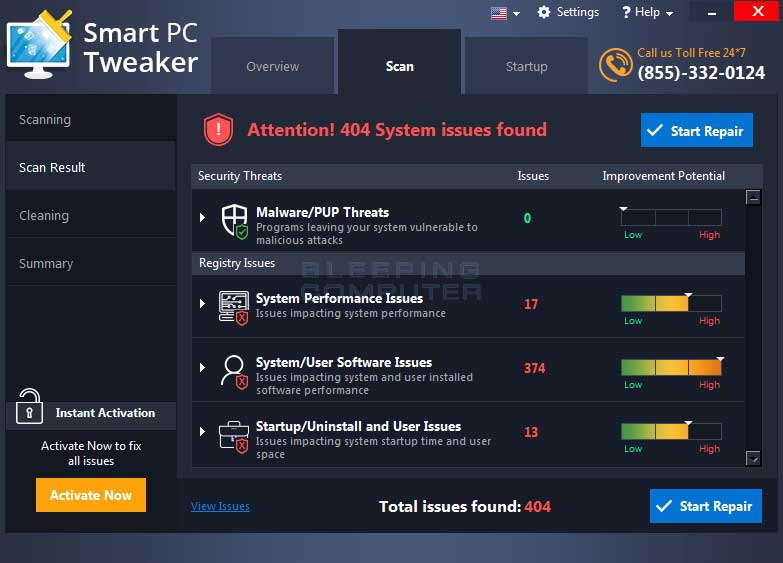
Task: Click the US flag language icon
Action: click(x=498, y=13)
